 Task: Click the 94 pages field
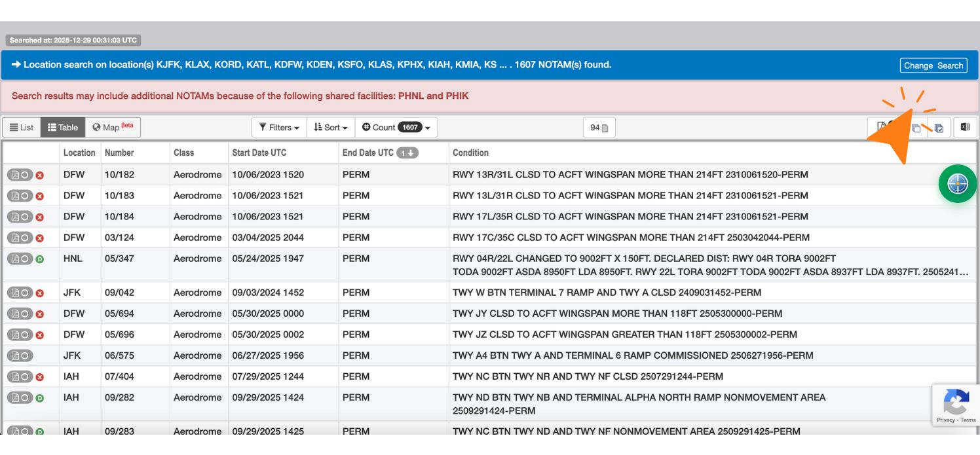pyautogui.click(x=599, y=127)
